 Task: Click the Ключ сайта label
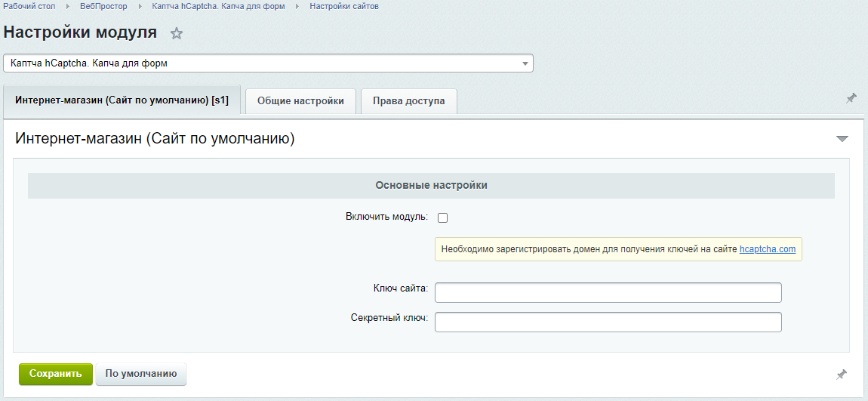pyautogui.click(x=401, y=288)
